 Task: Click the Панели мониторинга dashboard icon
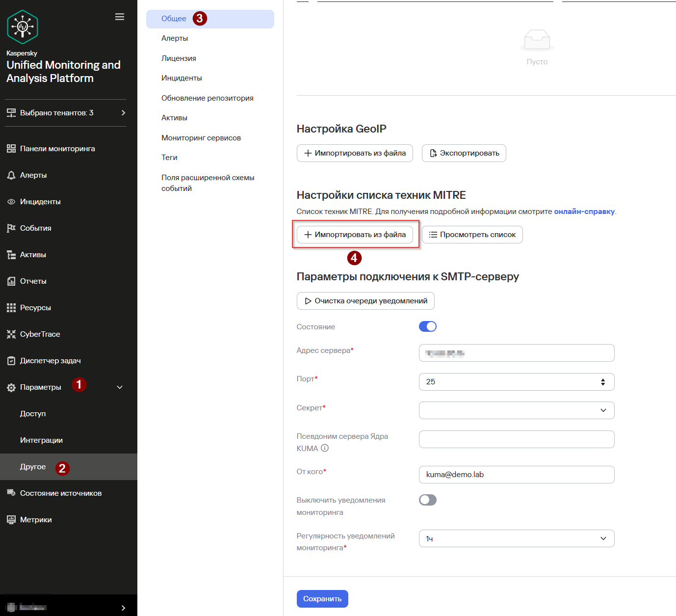[11, 149]
